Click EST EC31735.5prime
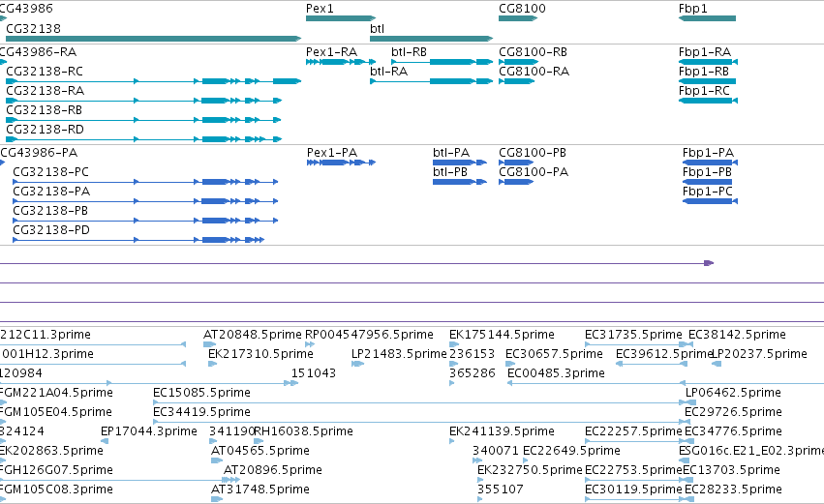 click(633, 335)
